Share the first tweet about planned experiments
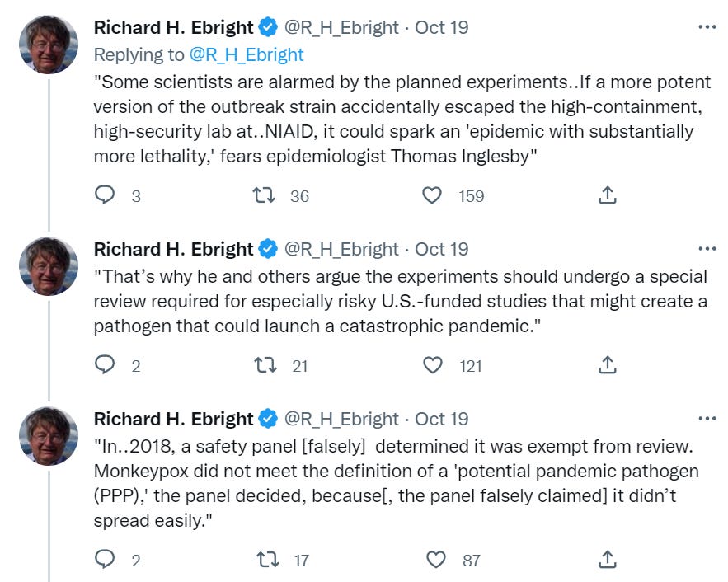This screenshot has height=582, width=728. point(607,195)
